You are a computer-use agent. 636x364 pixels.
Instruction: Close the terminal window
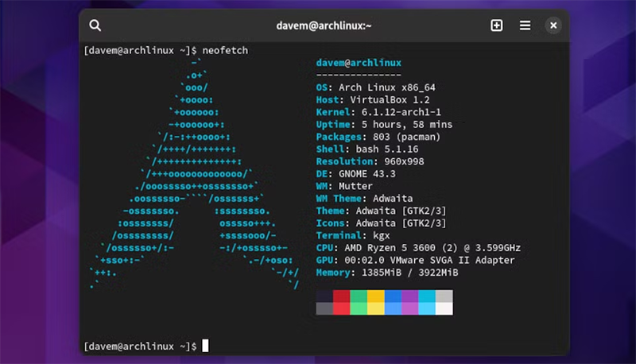[553, 25]
